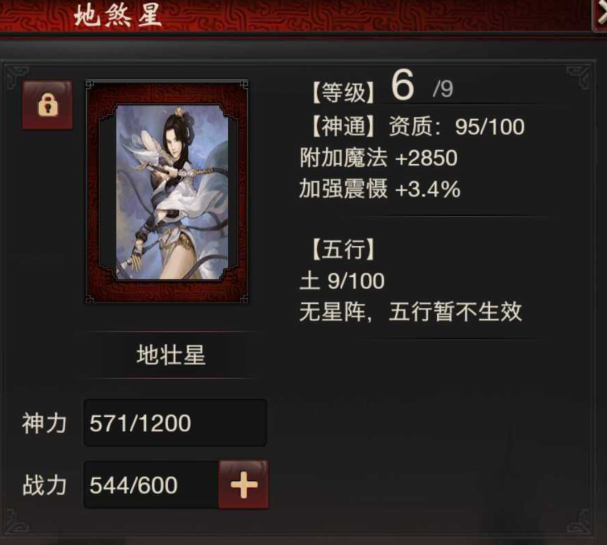
Task: Click the 战力 544/600 field
Action: [151, 485]
